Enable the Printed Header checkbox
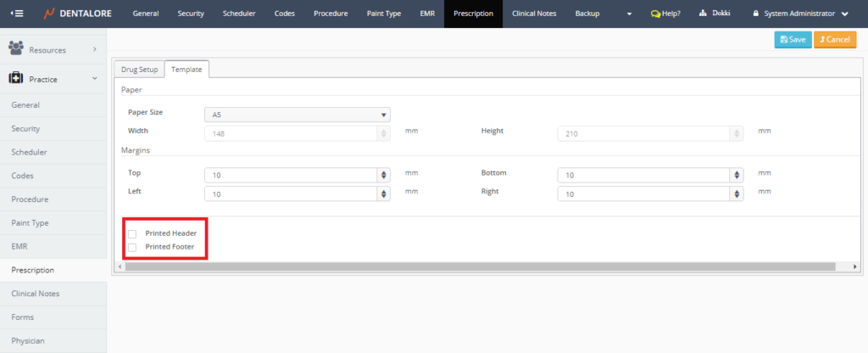The image size is (868, 353). point(131,233)
